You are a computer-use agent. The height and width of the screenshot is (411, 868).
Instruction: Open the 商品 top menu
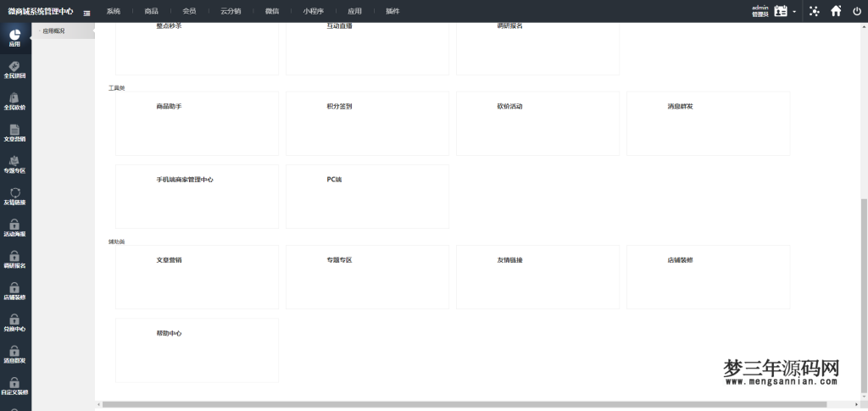point(151,11)
